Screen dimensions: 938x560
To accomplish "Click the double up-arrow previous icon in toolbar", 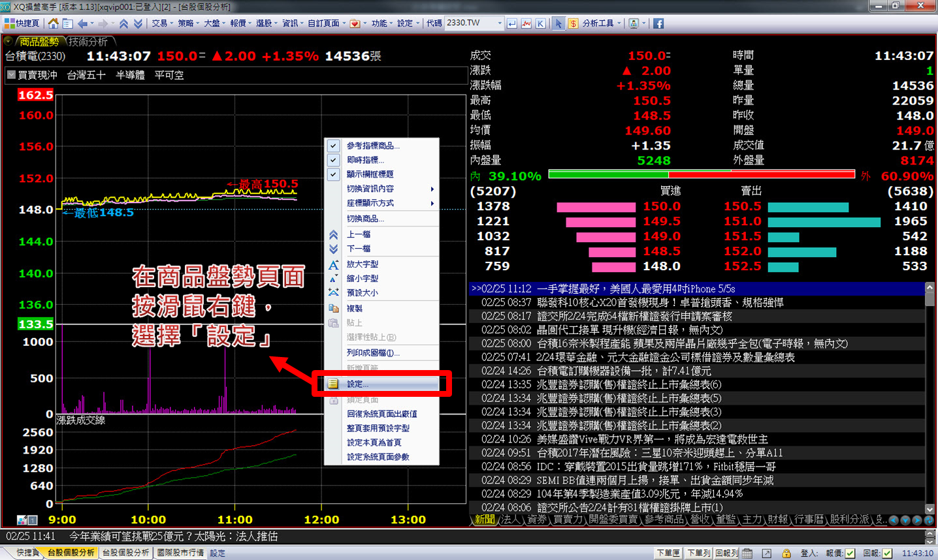I will coord(123,23).
